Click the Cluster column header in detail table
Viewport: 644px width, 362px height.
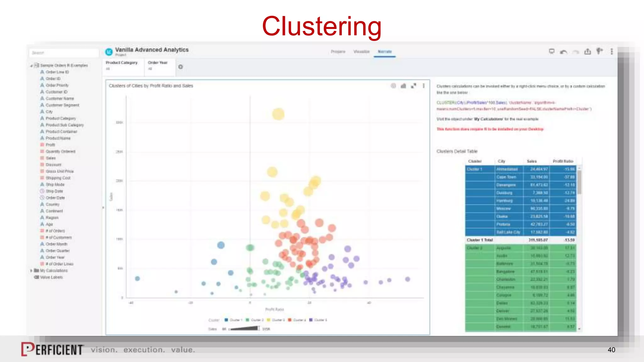pos(475,161)
